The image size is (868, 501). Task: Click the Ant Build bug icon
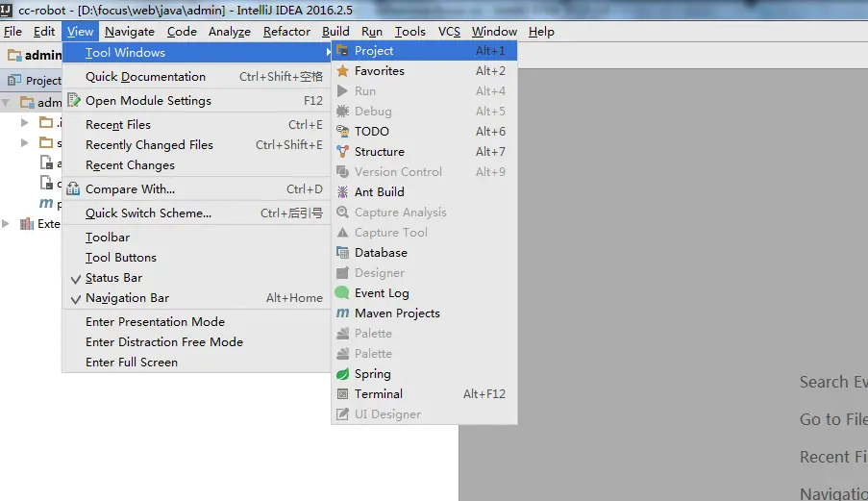[342, 192]
